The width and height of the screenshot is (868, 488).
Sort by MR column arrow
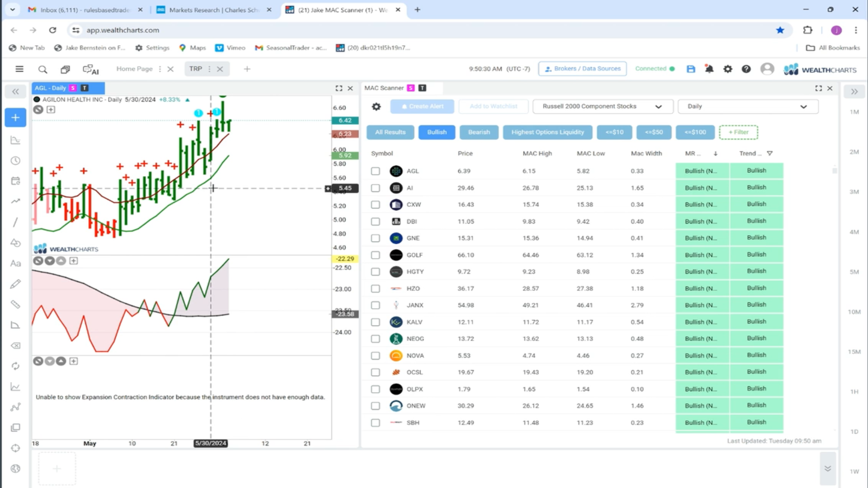click(715, 154)
